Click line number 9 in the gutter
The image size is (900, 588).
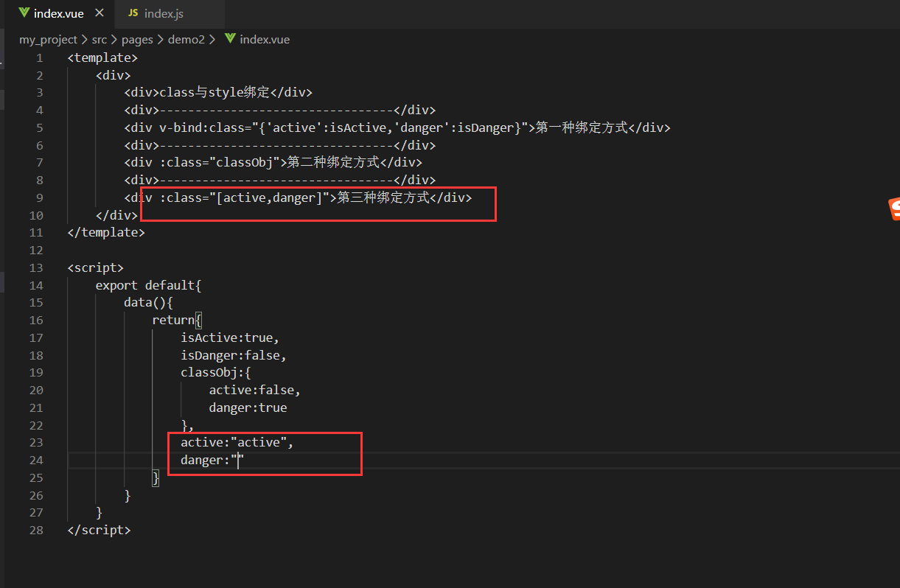39,197
